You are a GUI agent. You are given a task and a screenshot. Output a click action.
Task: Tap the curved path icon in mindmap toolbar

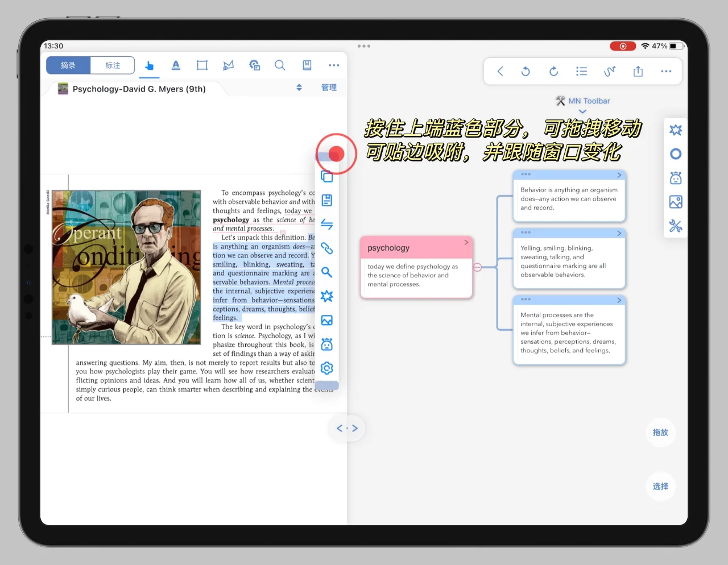610,71
